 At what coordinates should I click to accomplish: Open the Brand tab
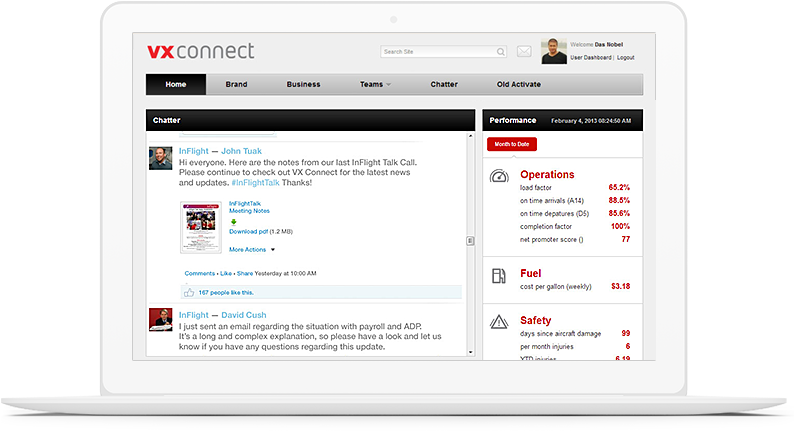click(x=236, y=85)
